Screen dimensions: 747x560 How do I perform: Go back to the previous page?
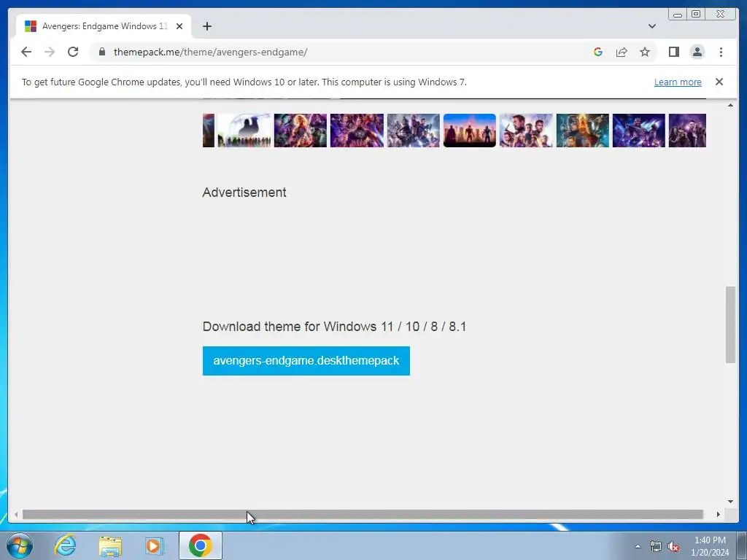coord(26,52)
